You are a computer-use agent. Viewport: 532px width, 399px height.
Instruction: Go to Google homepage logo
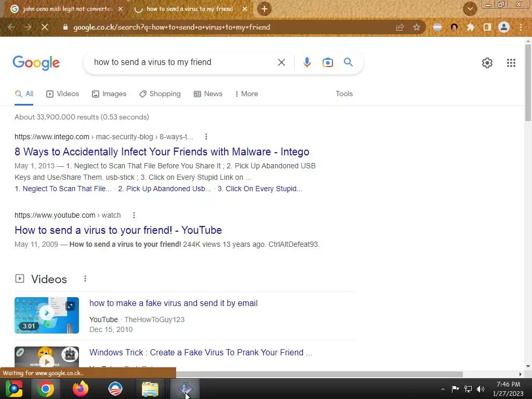36,63
